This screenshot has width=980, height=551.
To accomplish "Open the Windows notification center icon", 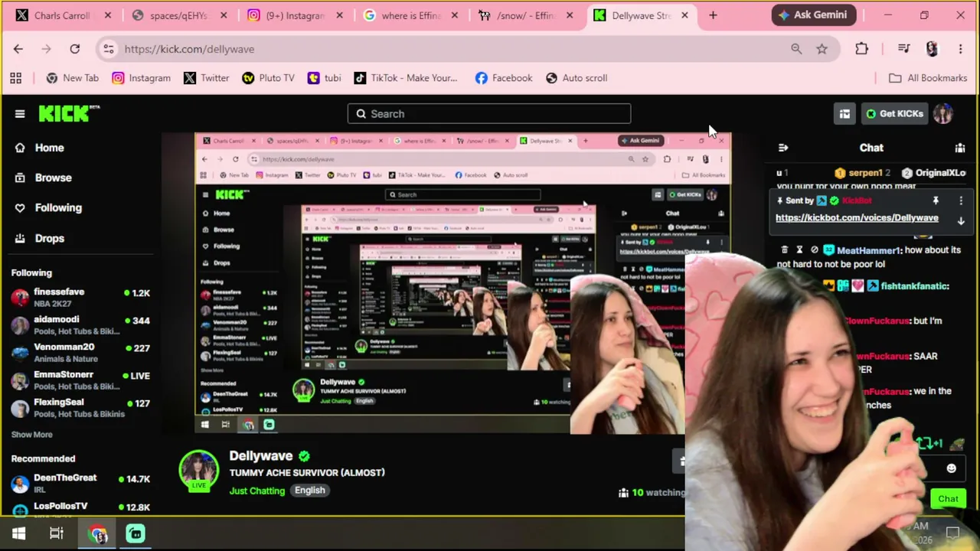I will point(952,533).
